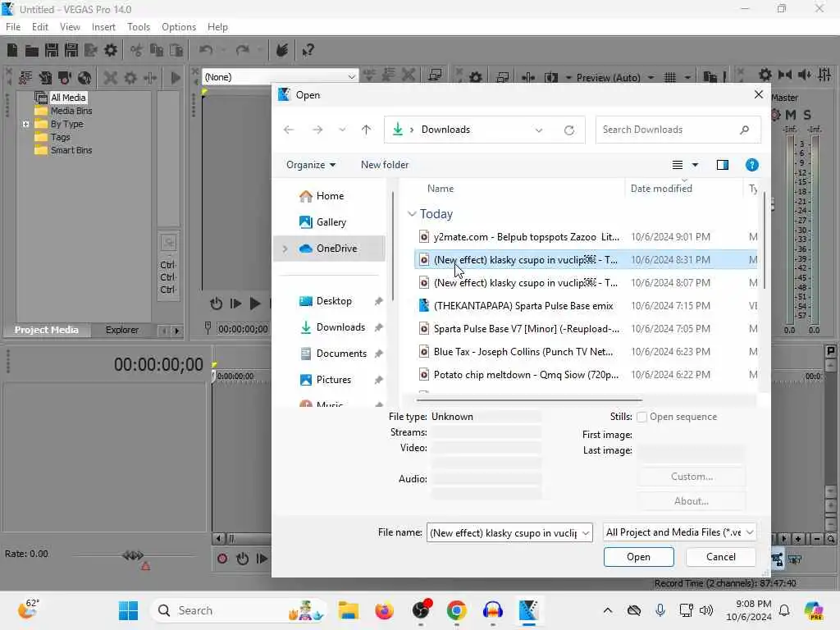Click the New folder button
The width and height of the screenshot is (840, 630).
point(385,165)
